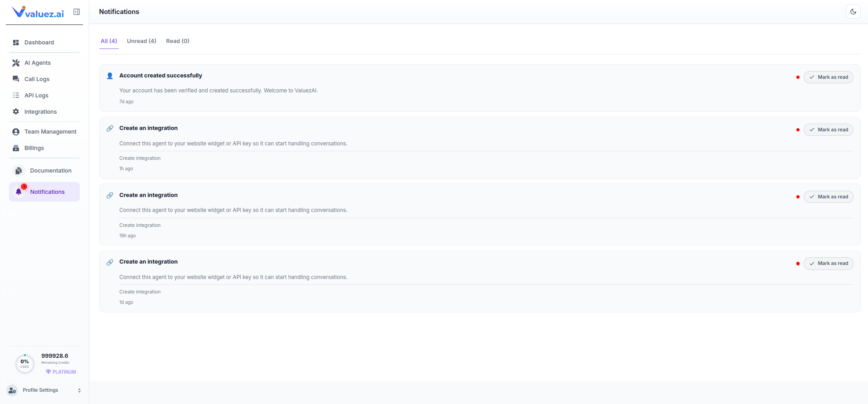Click the Documentation file icon

[x=19, y=171]
